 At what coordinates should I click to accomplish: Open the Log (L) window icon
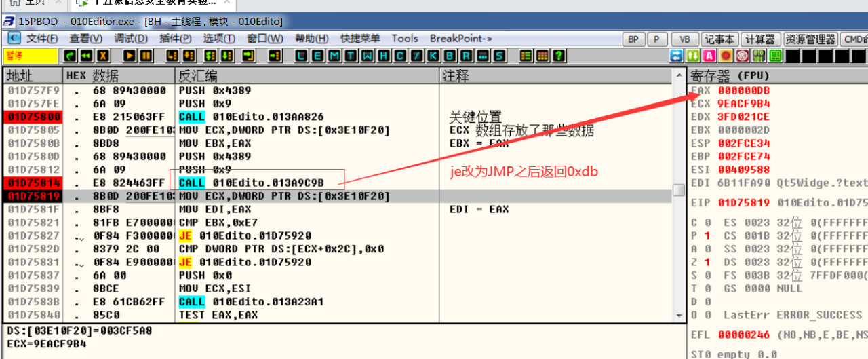tap(301, 56)
